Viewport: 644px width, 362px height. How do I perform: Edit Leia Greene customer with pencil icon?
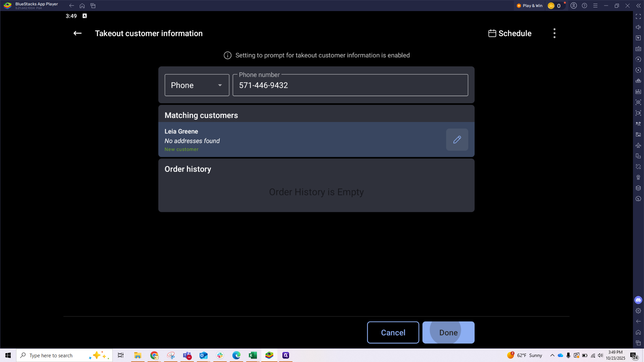click(457, 139)
